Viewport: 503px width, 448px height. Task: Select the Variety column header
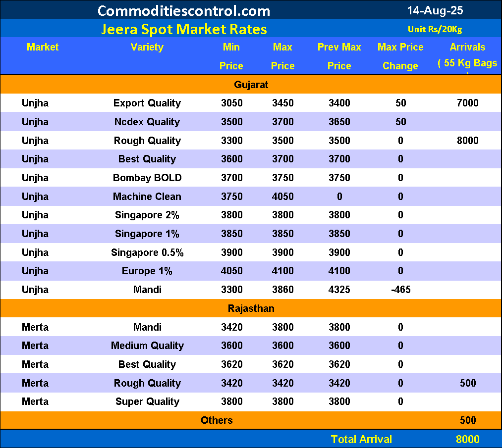click(x=147, y=48)
